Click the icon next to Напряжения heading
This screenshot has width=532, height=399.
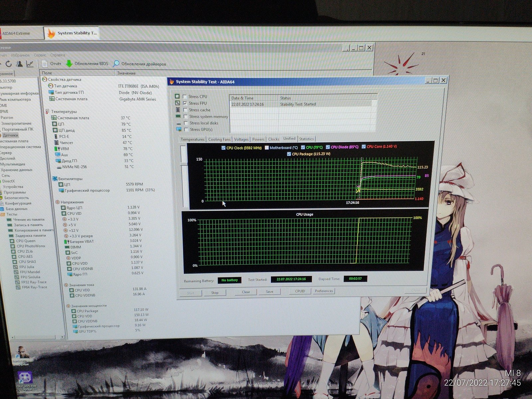pos(57,202)
